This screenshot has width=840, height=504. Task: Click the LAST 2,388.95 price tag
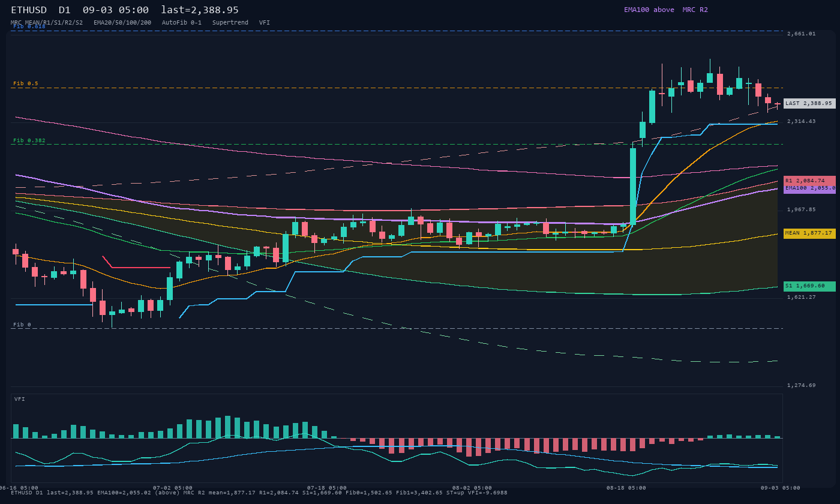pos(809,103)
